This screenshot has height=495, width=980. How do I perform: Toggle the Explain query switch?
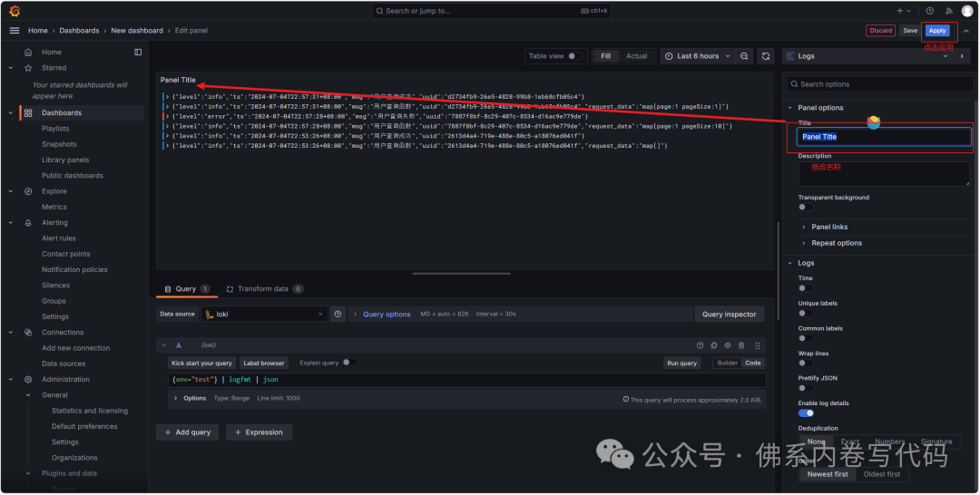coord(350,362)
